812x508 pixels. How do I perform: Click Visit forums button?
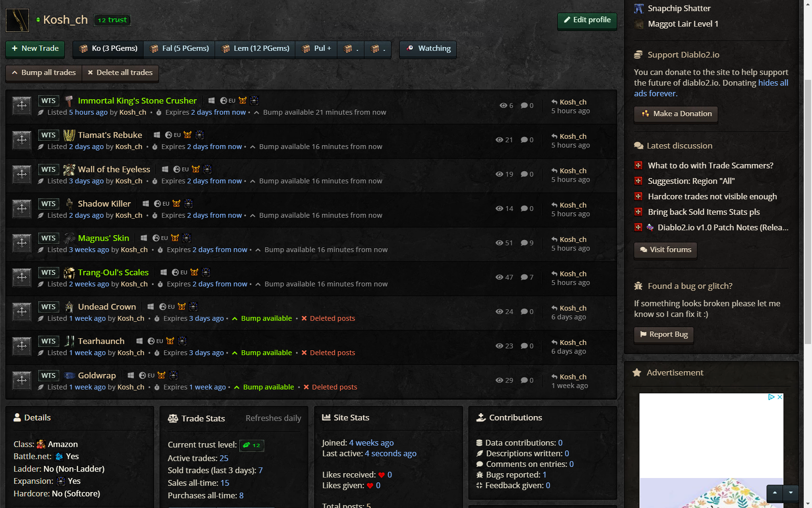pos(666,250)
